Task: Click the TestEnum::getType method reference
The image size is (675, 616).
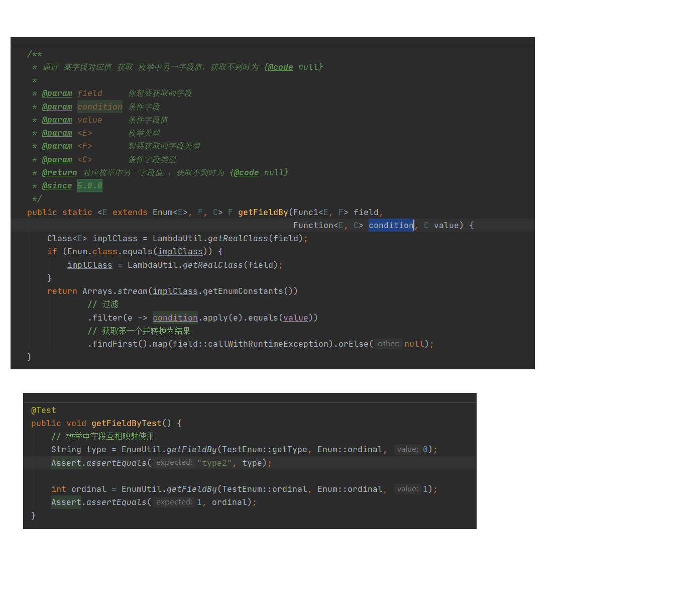Action: click(264, 449)
